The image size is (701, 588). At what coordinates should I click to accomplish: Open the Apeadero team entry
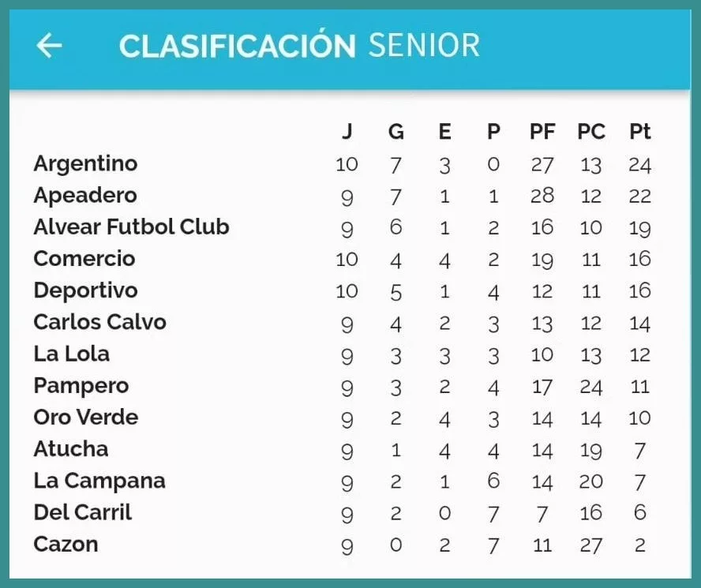coord(85,195)
